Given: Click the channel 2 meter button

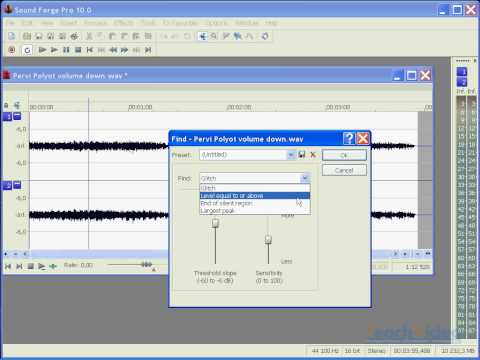Looking at the screenshot, I should click(x=462, y=82).
